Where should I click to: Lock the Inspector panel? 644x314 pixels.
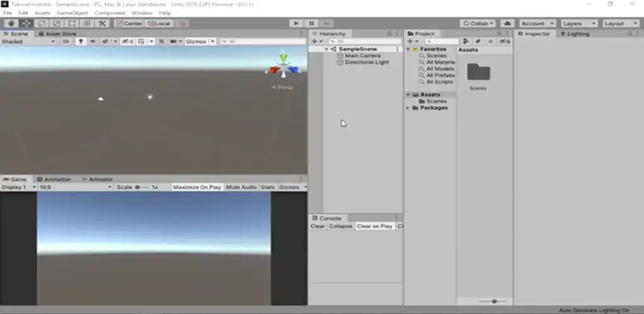(x=630, y=34)
